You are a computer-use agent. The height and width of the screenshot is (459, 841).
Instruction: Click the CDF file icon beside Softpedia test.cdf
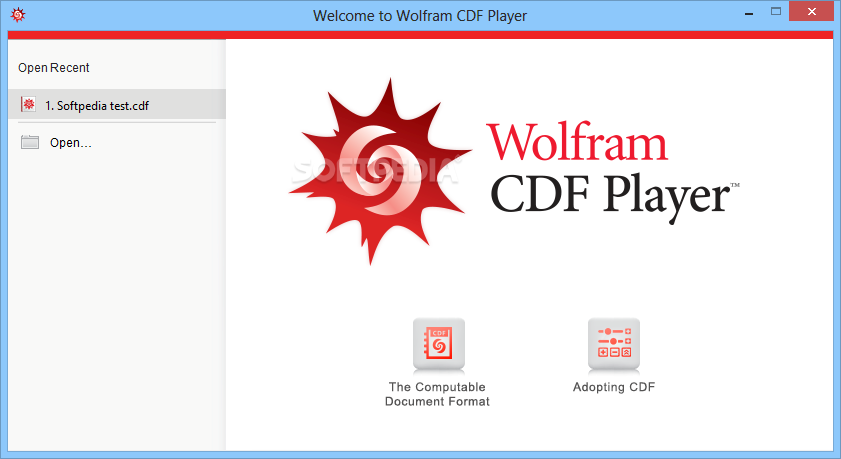tap(28, 105)
